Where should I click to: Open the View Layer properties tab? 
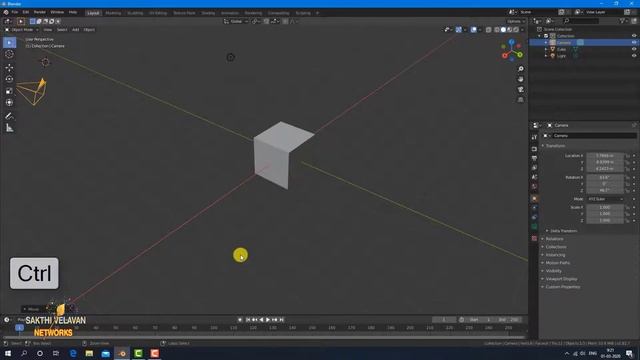(534, 168)
